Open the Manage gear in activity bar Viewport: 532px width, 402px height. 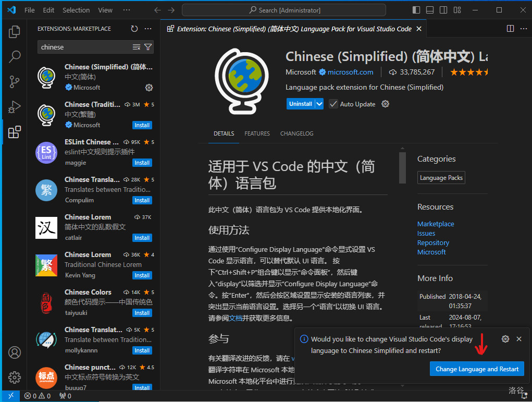(14, 377)
